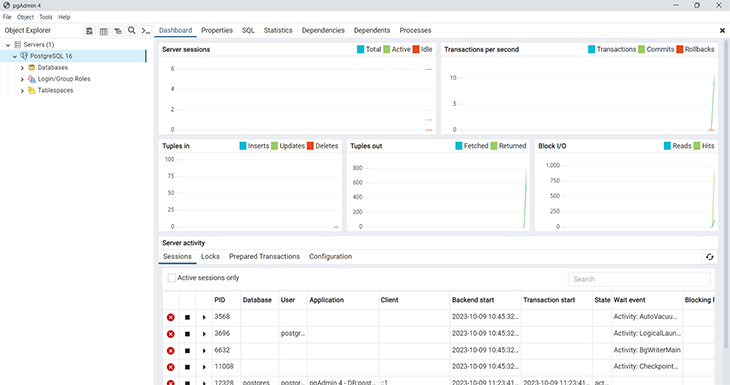Cancel active query for PID 3568
The image size is (730, 385).
(187, 317)
